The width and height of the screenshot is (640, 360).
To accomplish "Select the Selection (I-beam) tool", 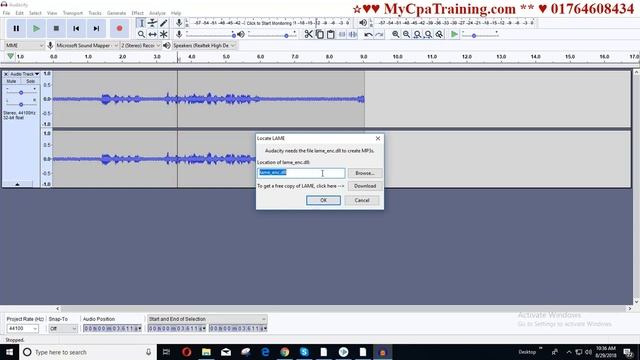I will (141, 23).
